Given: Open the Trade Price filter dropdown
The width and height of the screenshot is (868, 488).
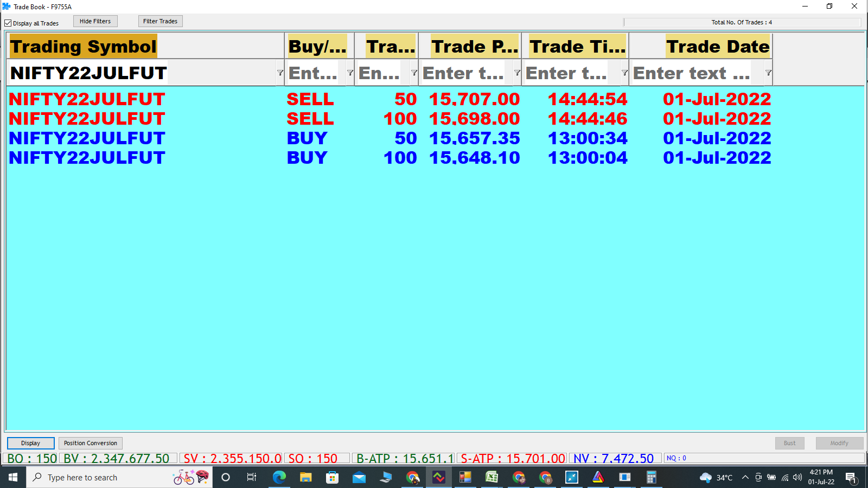Looking at the screenshot, I should point(517,73).
